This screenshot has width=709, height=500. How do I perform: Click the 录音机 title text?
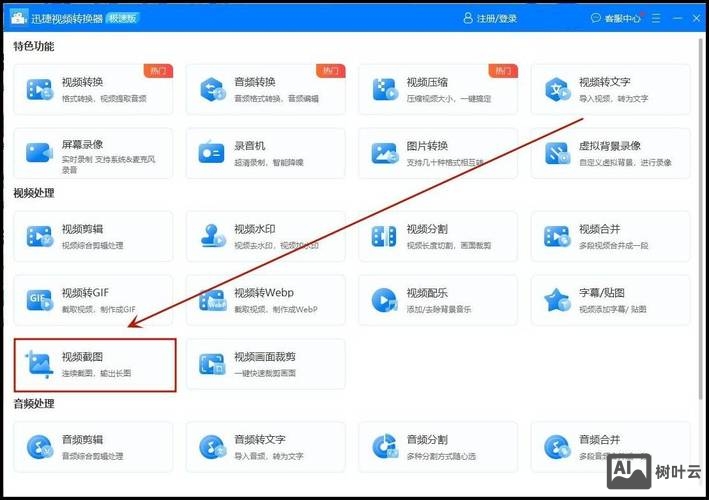tap(250, 146)
